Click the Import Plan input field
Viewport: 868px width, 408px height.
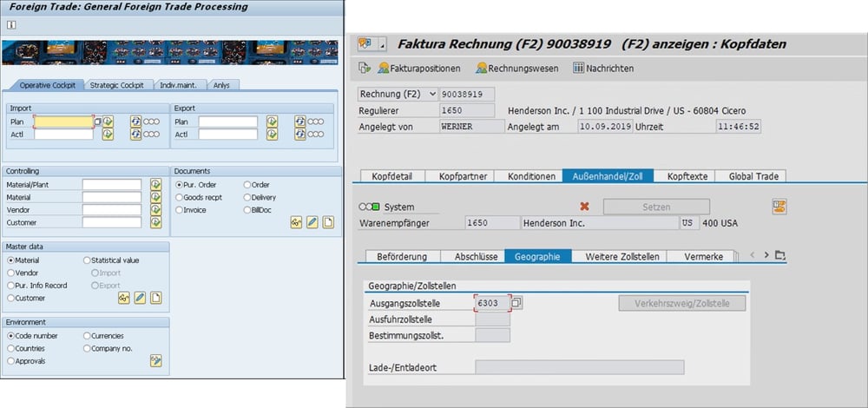coord(63,122)
